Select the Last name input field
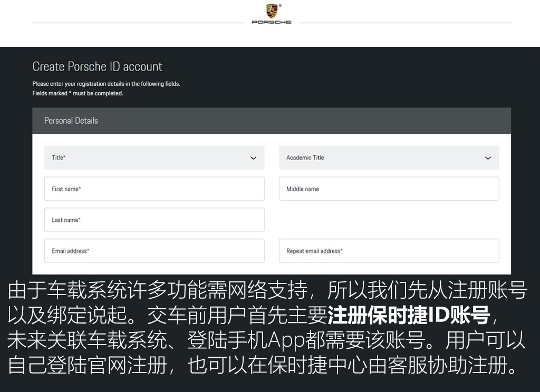This screenshot has width=540, height=392. coord(155,220)
